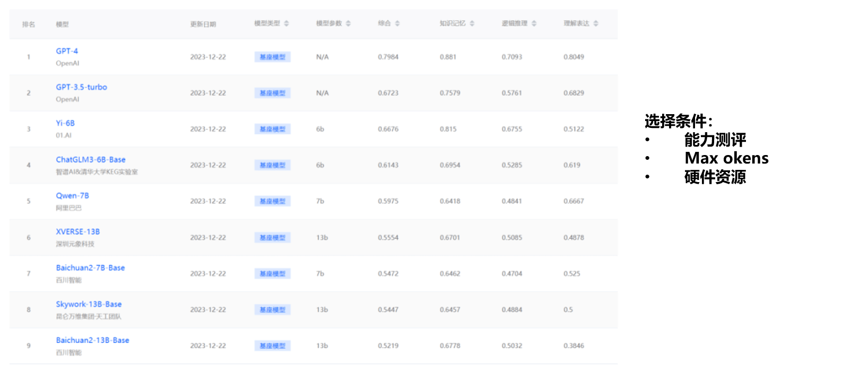This screenshot has width=868, height=369.
Task: Open the Baichuan2-13B-Base model link
Action: pyautogui.click(x=93, y=340)
